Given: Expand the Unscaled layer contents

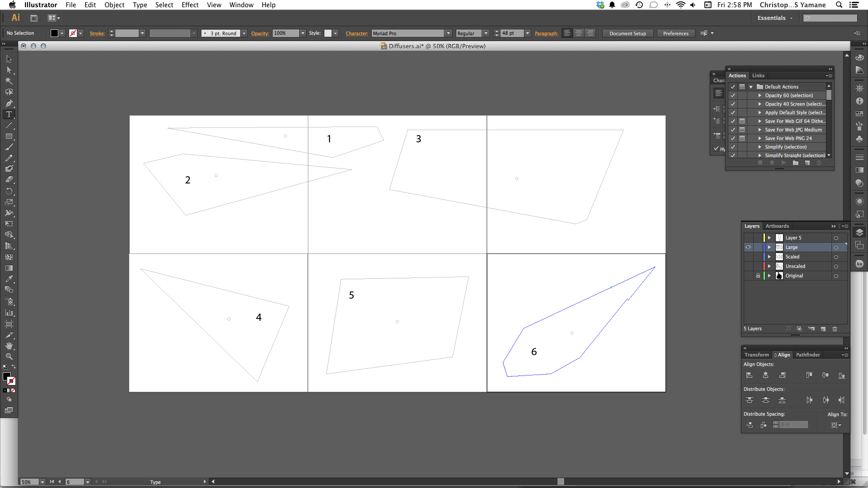Looking at the screenshot, I should click(x=769, y=266).
